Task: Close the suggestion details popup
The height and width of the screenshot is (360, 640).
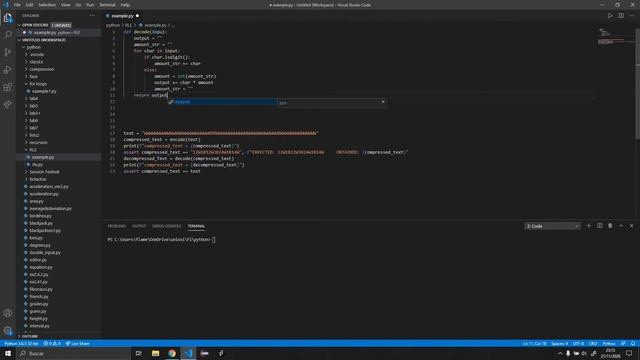Action: (x=383, y=102)
